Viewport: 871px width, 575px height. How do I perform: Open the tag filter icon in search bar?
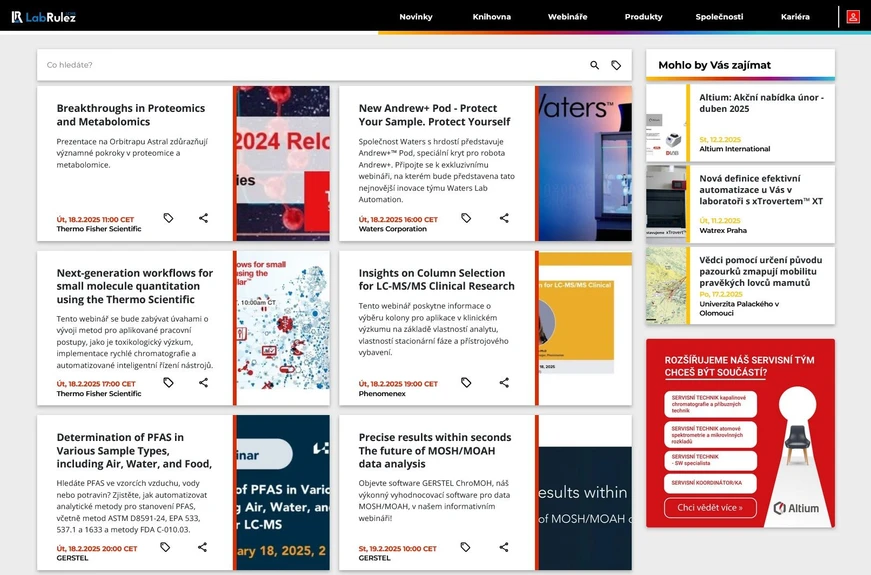(x=616, y=65)
